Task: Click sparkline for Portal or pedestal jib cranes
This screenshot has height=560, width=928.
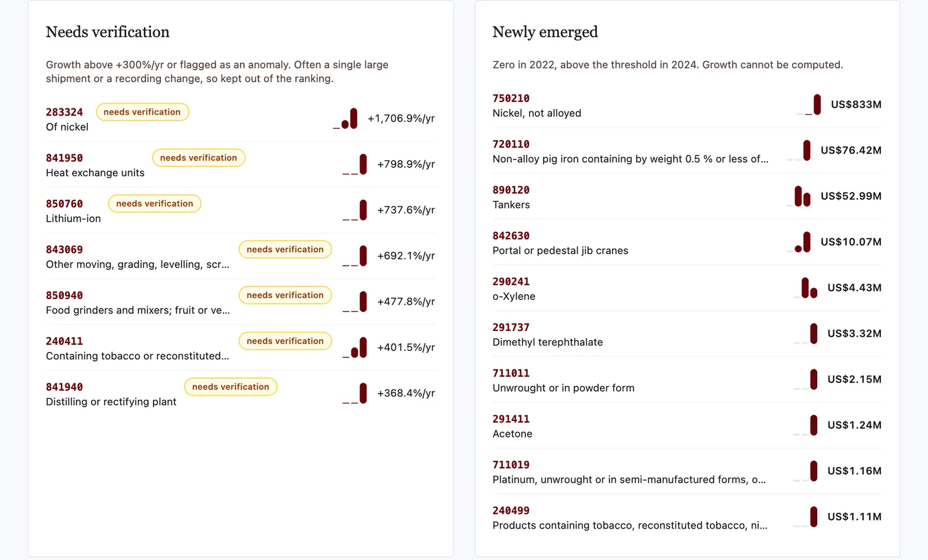Action: click(x=799, y=242)
